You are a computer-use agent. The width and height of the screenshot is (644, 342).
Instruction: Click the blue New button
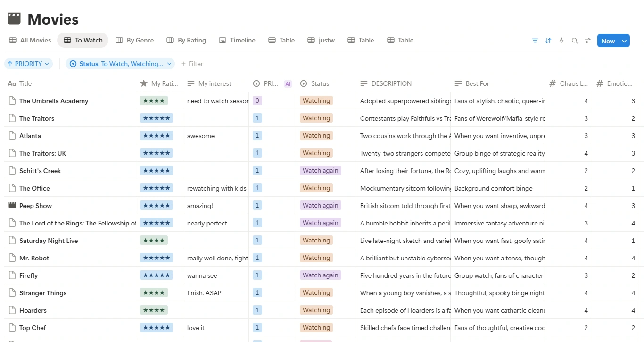pyautogui.click(x=608, y=41)
